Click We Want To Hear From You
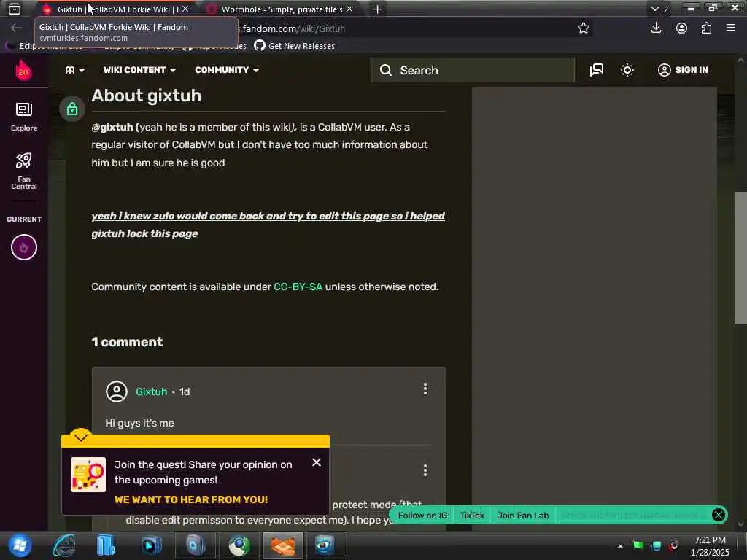747x560 pixels. coord(191,499)
